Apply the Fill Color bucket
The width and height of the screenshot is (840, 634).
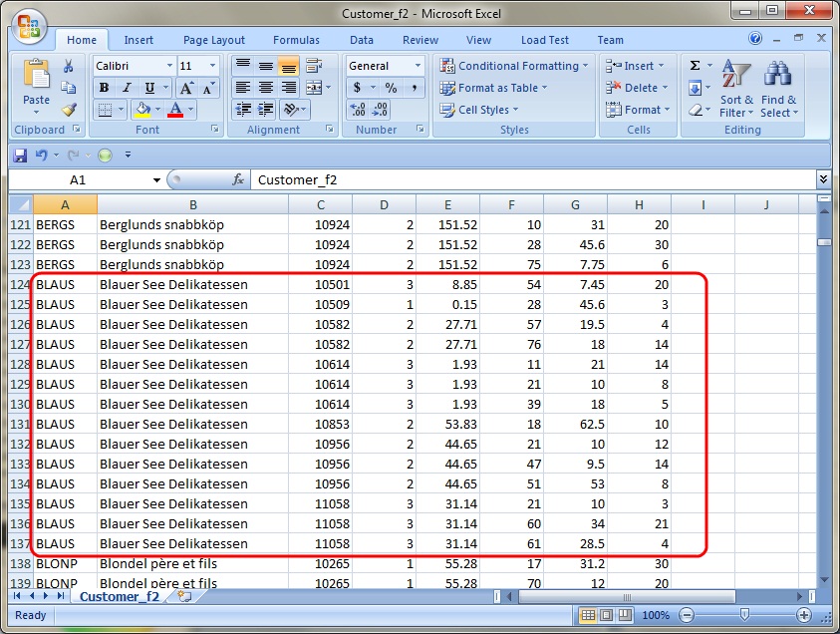click(x=141, y=110)
